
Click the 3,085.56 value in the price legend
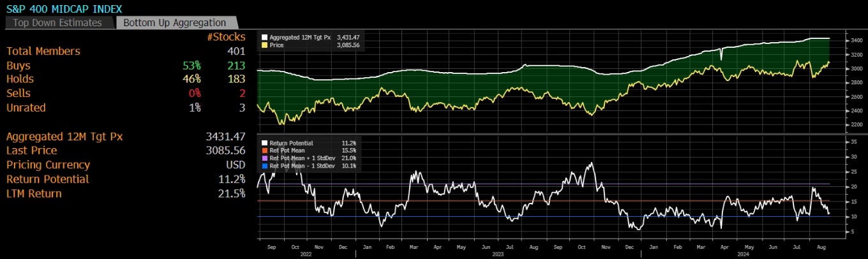point(349,46)
